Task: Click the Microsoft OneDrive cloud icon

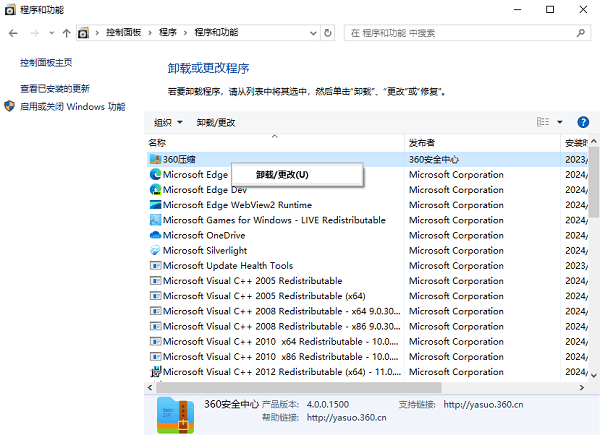Action: coord(155,235)
